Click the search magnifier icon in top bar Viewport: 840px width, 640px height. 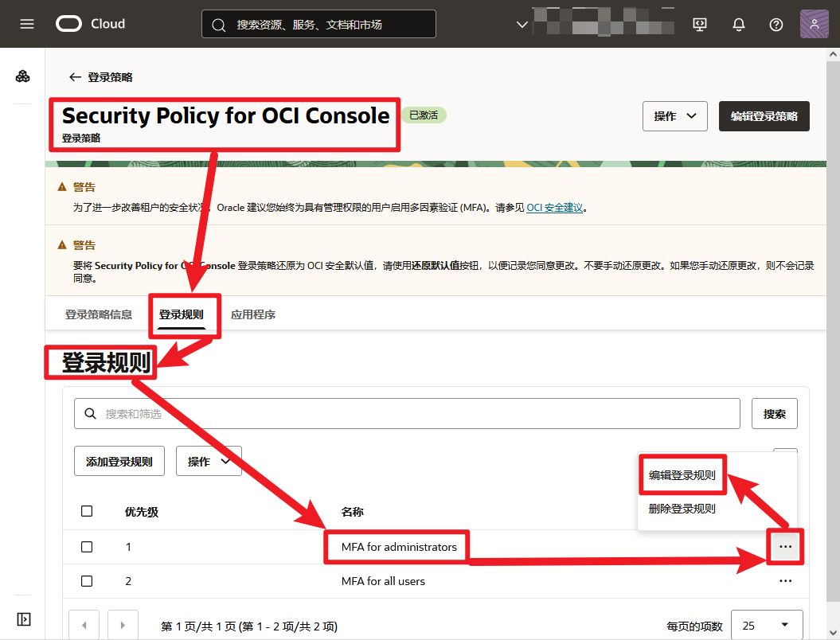point(219,25)
